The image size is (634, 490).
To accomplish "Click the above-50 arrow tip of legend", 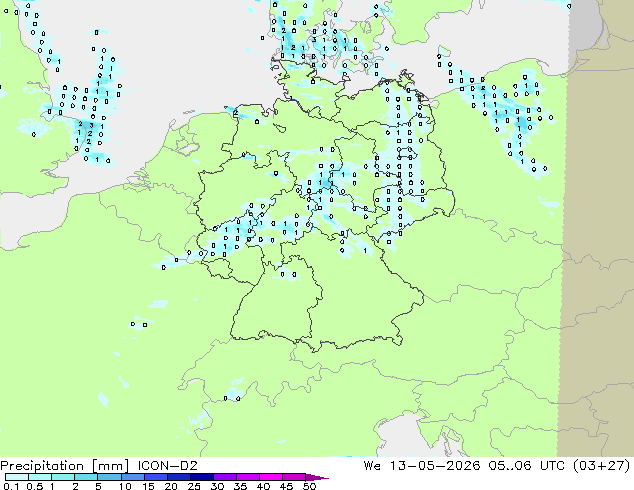I will coord(317,477).
